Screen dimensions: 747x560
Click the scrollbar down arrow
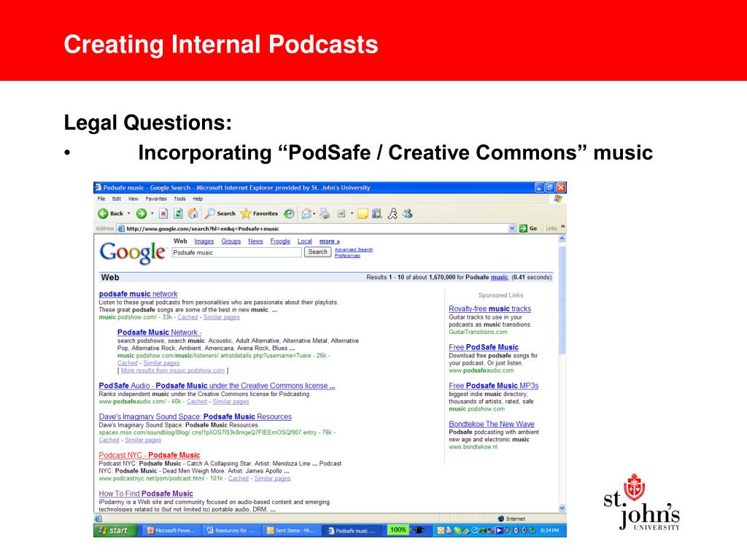tap(562, 508)
